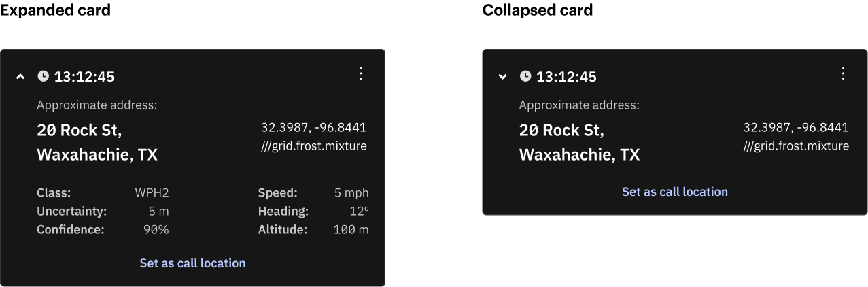Click the Confidence value 90%
The width and height of the screenshot is (868, 287).
[x=156, y=230]
